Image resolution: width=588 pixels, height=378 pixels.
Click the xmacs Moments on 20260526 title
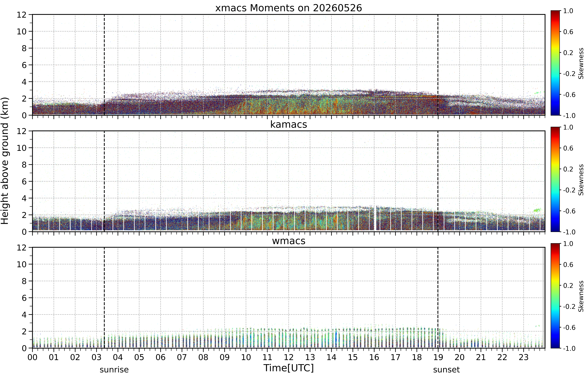pyautogui.click(x=289, y=8)
